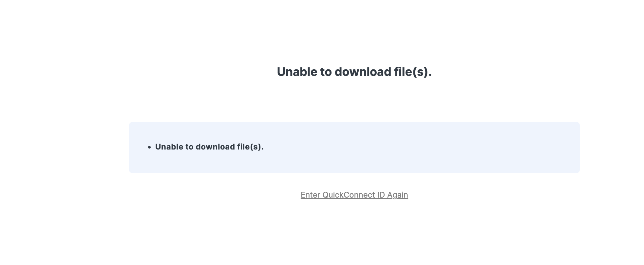Click the bullet point beside the error message
The image size is (644, 265).
(149, 147)
